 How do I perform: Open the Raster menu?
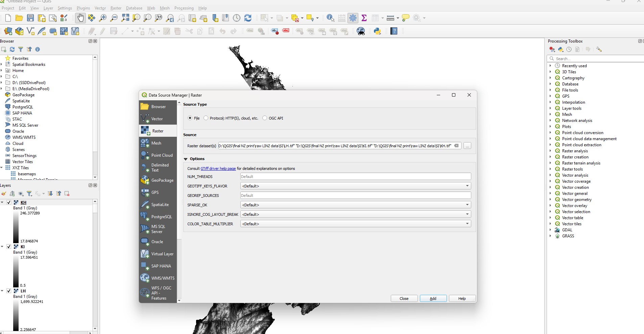[x=116, y=8]
